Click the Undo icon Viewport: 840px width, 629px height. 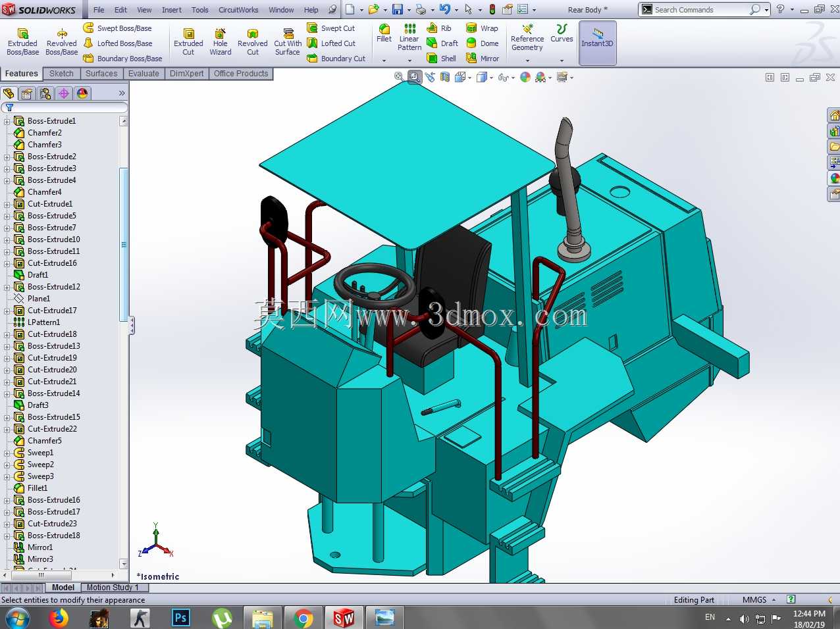point(445,9)
